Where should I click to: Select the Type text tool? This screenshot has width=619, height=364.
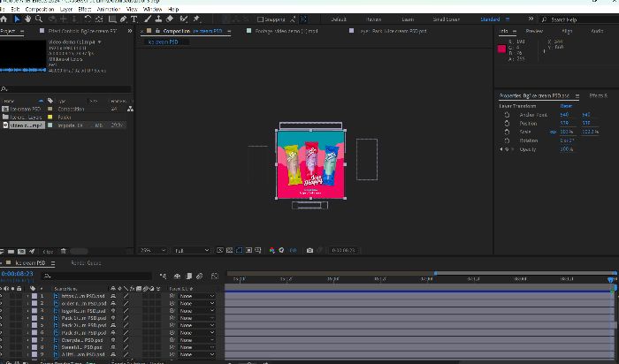pyautogui.click(x=134, y=19)
